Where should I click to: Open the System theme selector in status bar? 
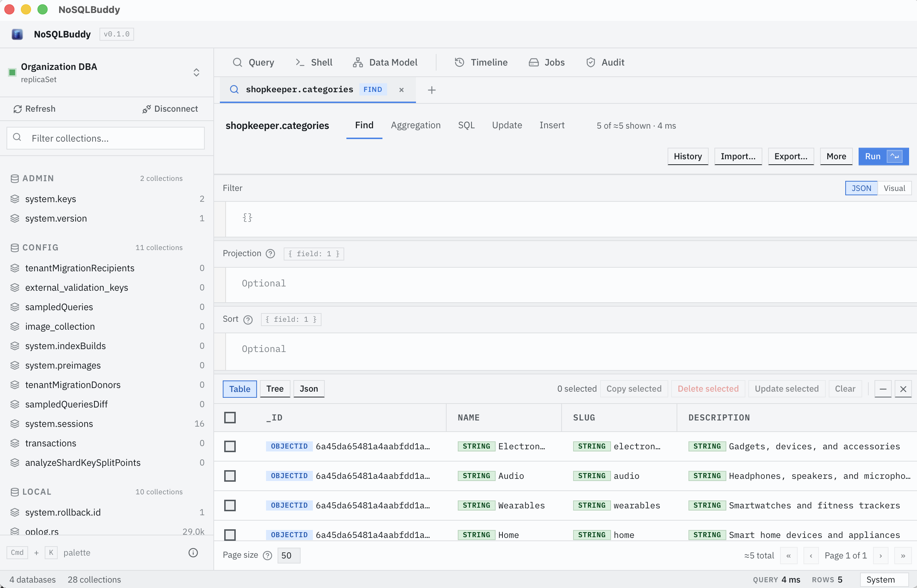click(885, 580)
